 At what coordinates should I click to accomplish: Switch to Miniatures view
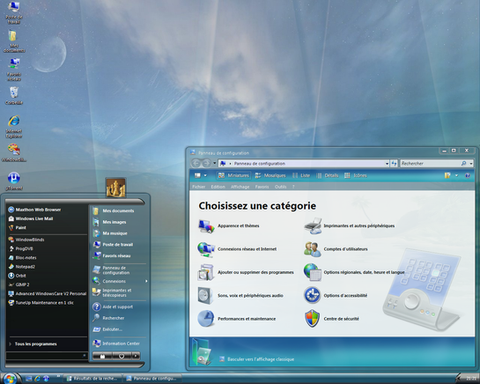pyautogui.click(x=233, y=175)
